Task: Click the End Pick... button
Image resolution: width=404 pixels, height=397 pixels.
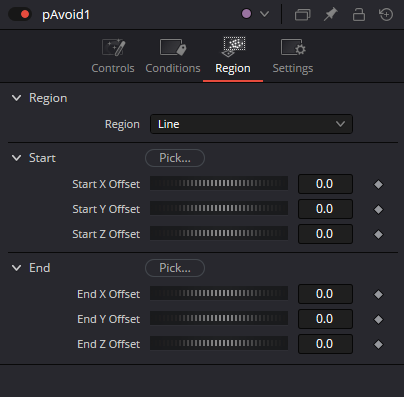Action: click(x=175, y=268)
